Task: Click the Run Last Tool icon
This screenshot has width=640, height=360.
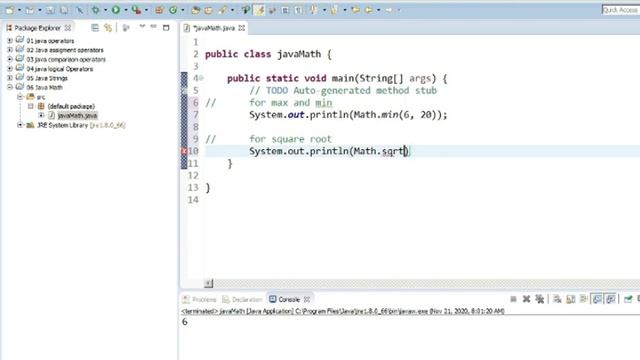Action: [x=136, y=10]
